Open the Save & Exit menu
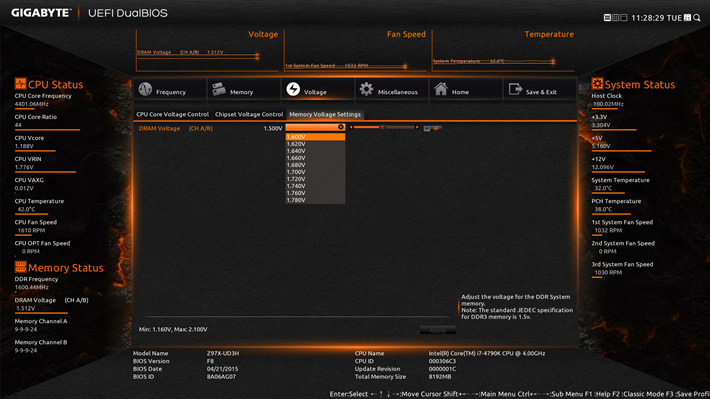Viewport: 710px width, 399px height. coord(539,89)
